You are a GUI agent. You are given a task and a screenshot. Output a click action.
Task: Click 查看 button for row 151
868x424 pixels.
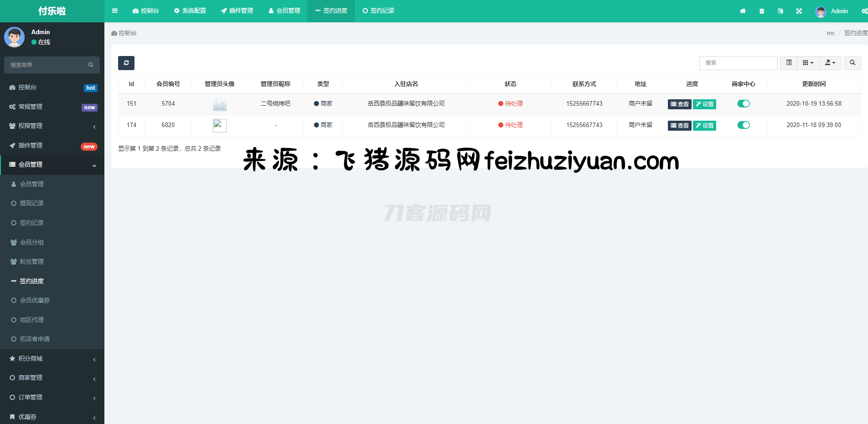point(679,104)
